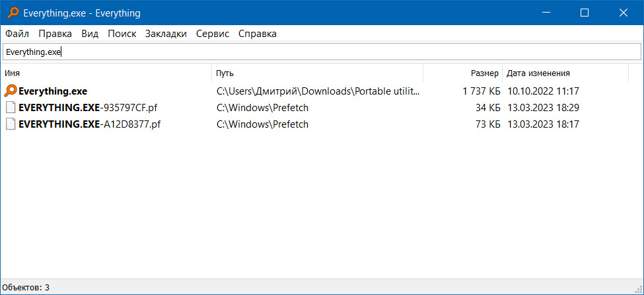Click the Объектов: 3 status bar text
The width and height of the screenshot is (644, 295).
[x=26, y=287]
